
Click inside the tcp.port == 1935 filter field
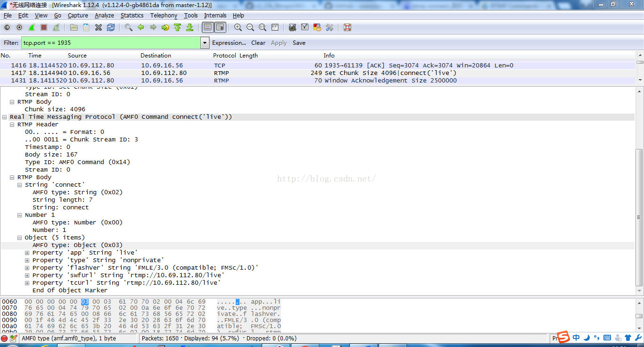pos(111,43)
